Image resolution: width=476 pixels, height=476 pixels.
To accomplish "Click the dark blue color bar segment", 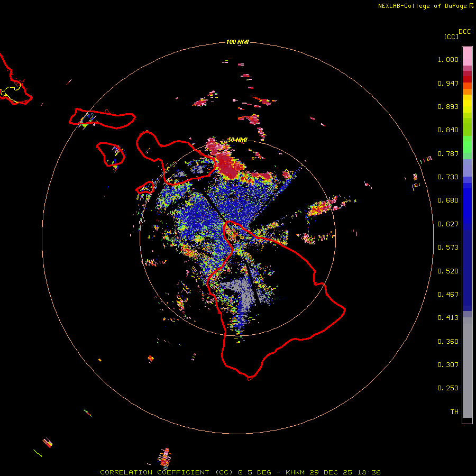I will [467, 270].
